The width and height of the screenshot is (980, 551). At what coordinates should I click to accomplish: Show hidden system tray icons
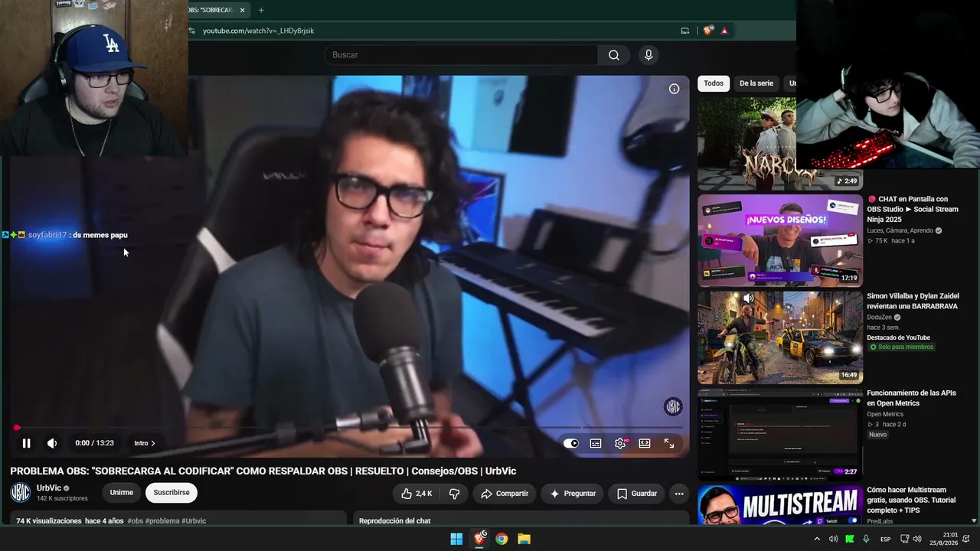point(817,539)
